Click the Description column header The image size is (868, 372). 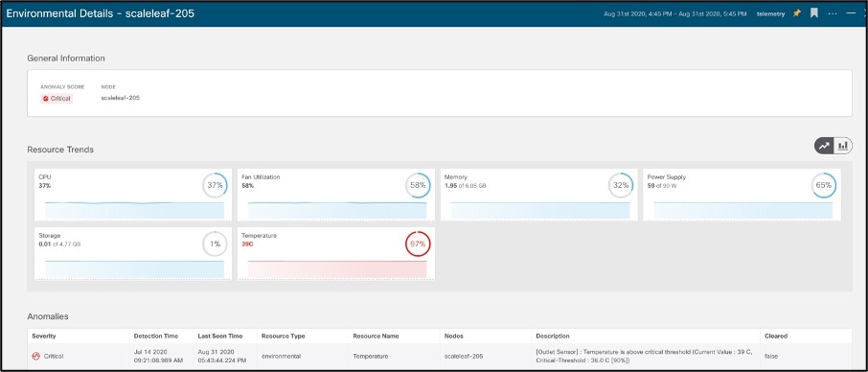[553, 336]
